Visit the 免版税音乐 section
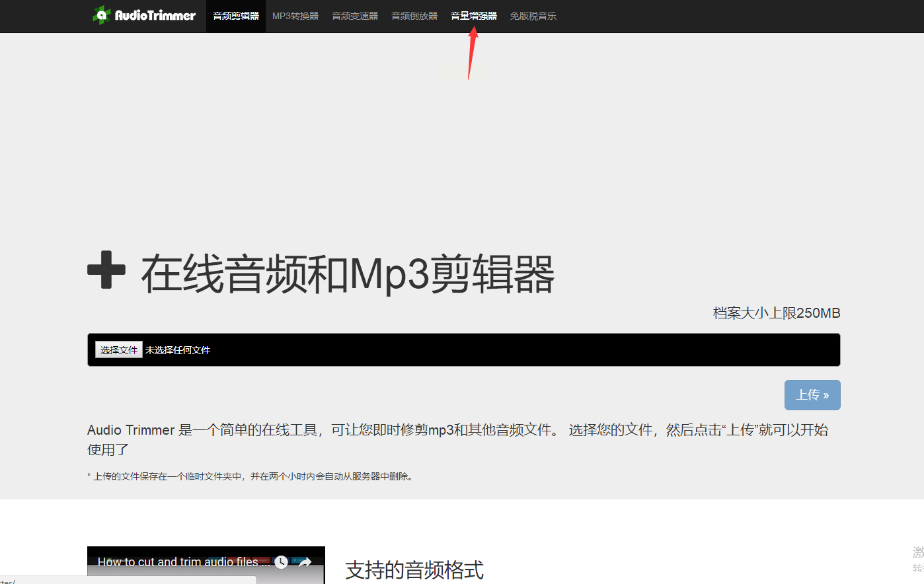The width and height of the screenshot is (924, 584). point(533,16)
